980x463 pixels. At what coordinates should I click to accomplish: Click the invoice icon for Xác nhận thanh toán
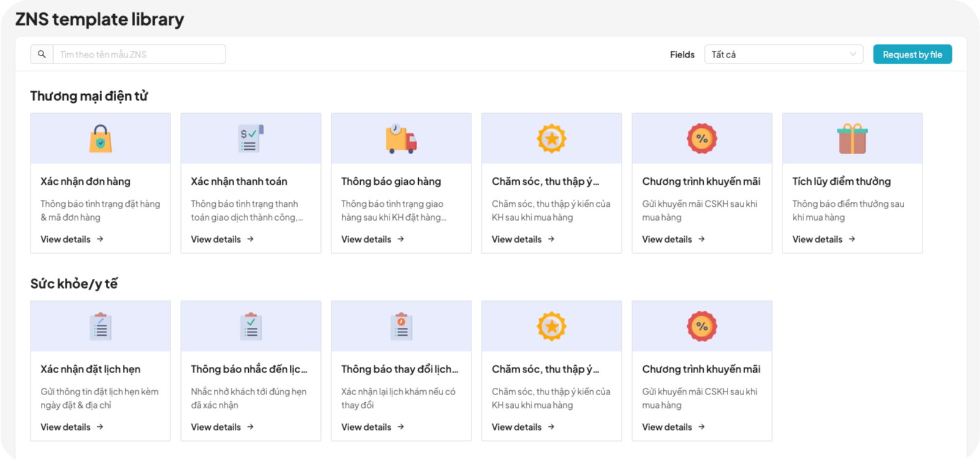tap(251, 138)
